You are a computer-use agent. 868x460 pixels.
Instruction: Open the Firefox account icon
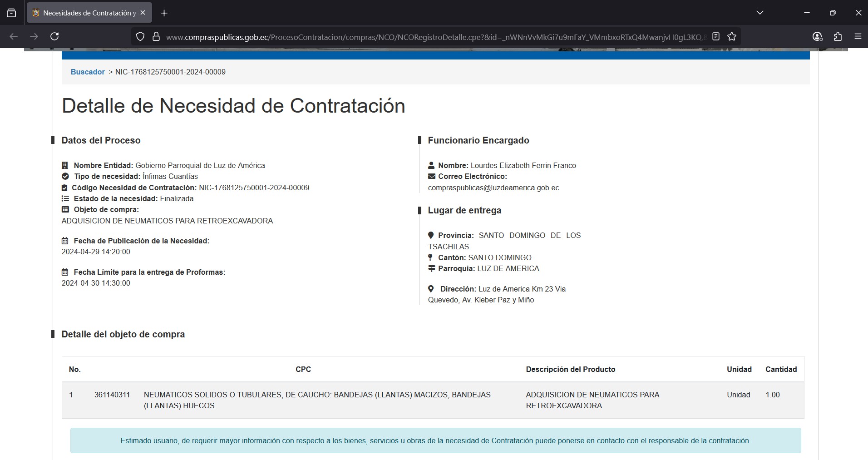tap(817, 37)
